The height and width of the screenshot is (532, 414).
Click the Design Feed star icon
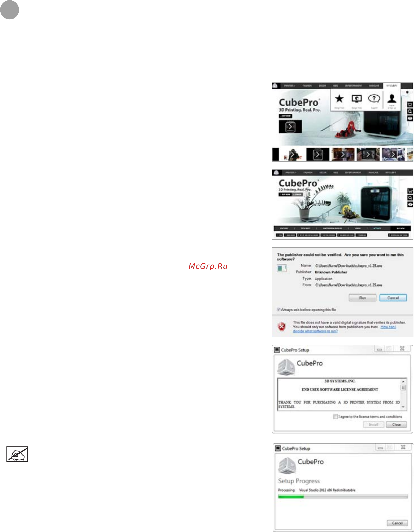tap(339, 99)
